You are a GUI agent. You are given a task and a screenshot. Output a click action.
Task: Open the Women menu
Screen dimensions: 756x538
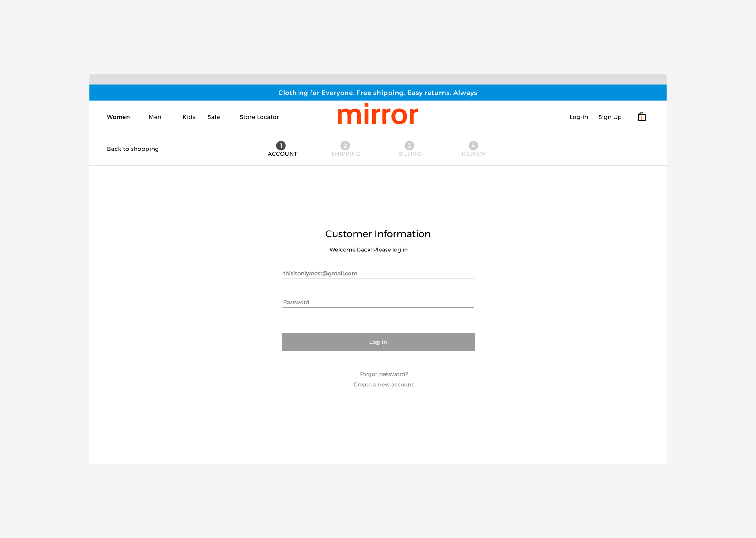point(118,117)
